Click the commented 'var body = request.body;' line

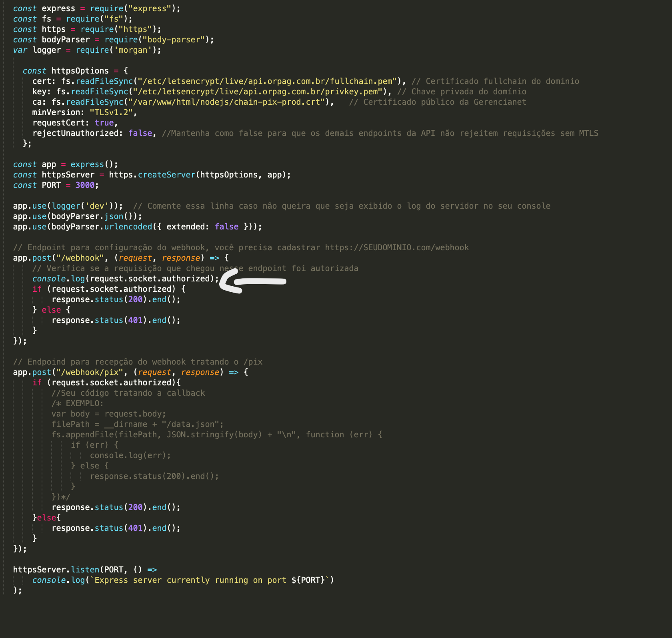108,414
